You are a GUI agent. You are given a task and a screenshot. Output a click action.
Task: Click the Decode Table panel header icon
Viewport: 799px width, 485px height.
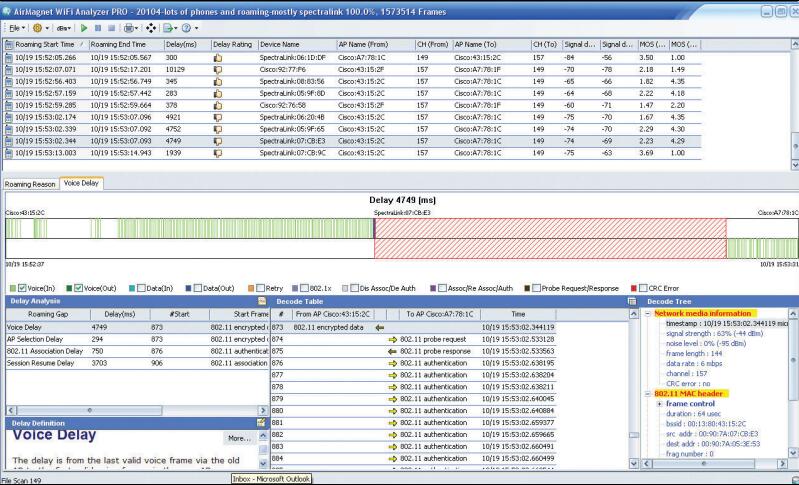[632, 301]
